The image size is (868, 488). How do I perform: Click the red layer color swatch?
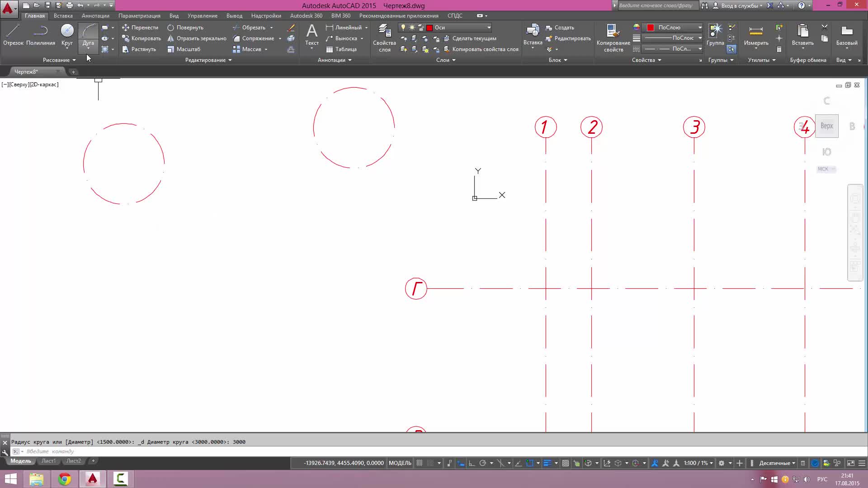(429, 28)
